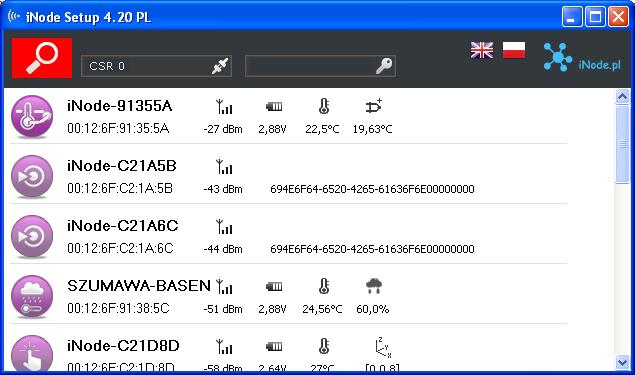This screenshot has height=375, width=635.
Task: Click the scrollbar up arrow
Action: [622, 97]
